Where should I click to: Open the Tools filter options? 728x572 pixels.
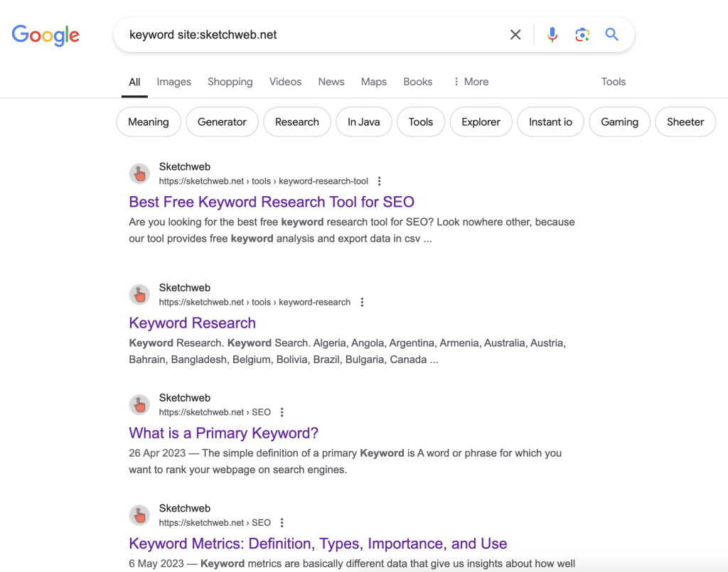coord(614,82)
